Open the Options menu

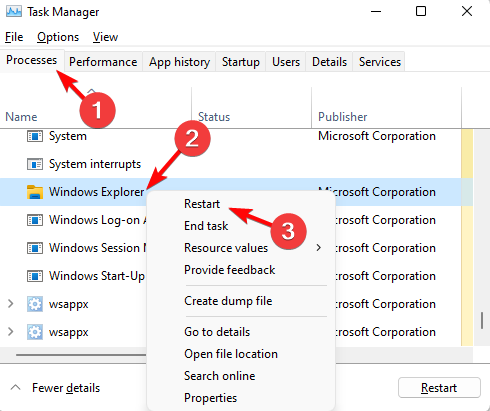tap(58, 37)
